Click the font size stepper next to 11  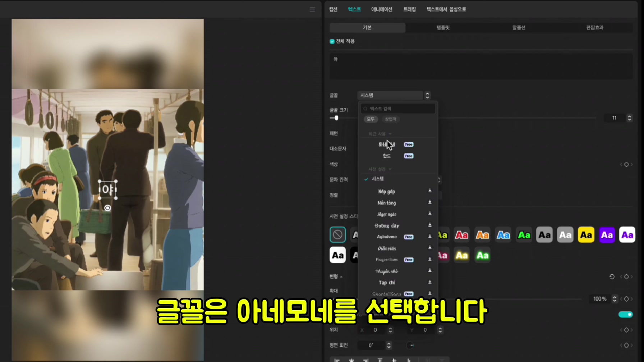[629, 118]
